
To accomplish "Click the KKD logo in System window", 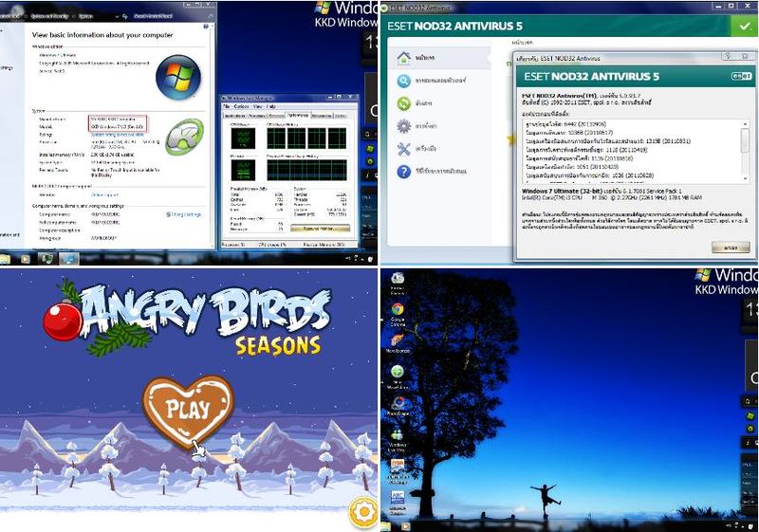I will point(184,137).
